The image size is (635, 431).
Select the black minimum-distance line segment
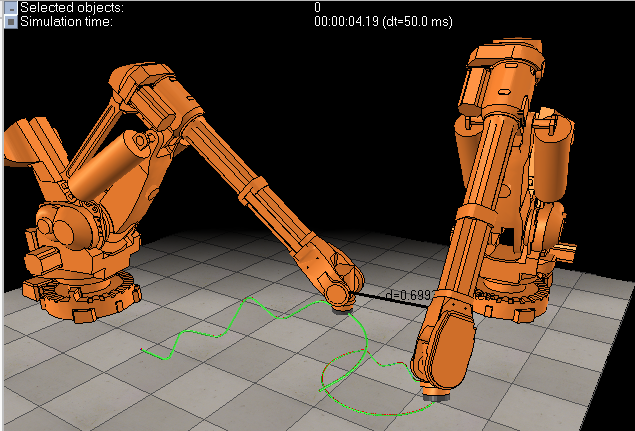pyautogui.click(x=375, y=296)
